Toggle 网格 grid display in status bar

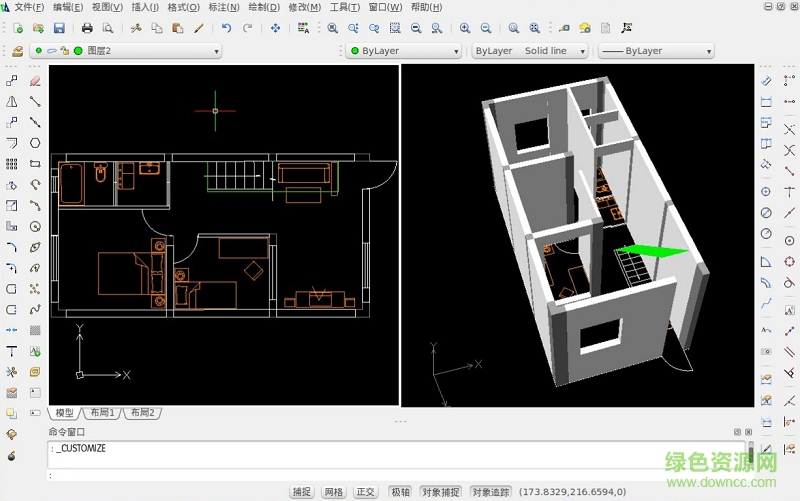pos(334,492)
